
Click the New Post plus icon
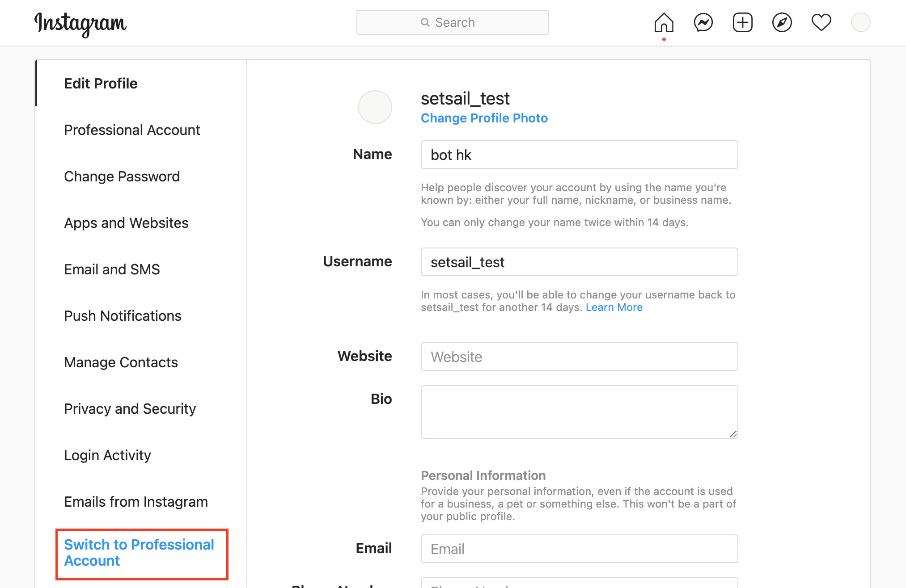click(x=742, y=23)
